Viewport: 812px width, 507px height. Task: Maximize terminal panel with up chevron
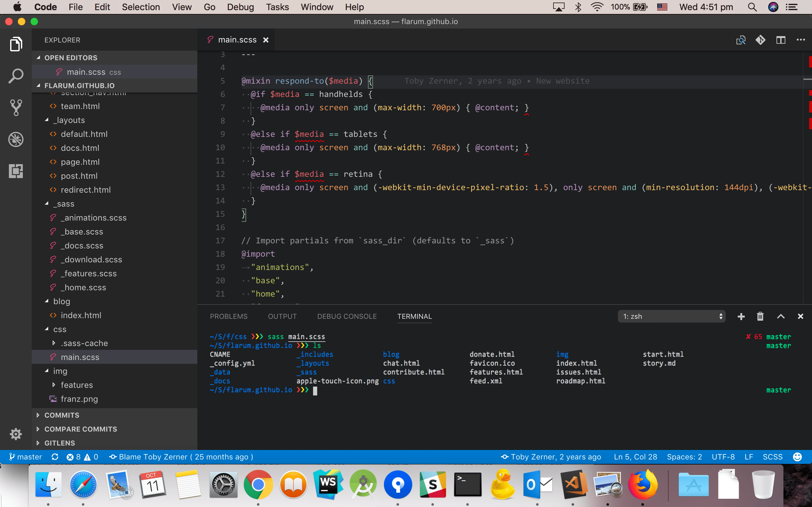781,316
